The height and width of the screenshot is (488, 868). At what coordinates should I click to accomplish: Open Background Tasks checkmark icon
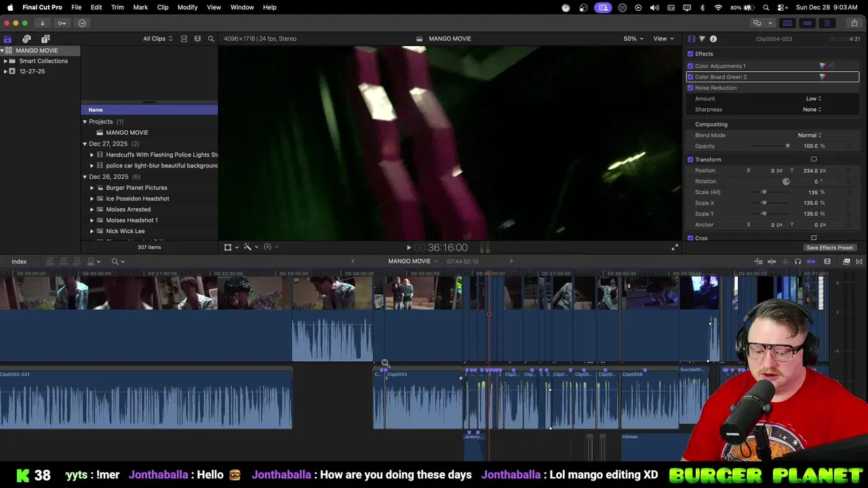[x=82, y=23]
